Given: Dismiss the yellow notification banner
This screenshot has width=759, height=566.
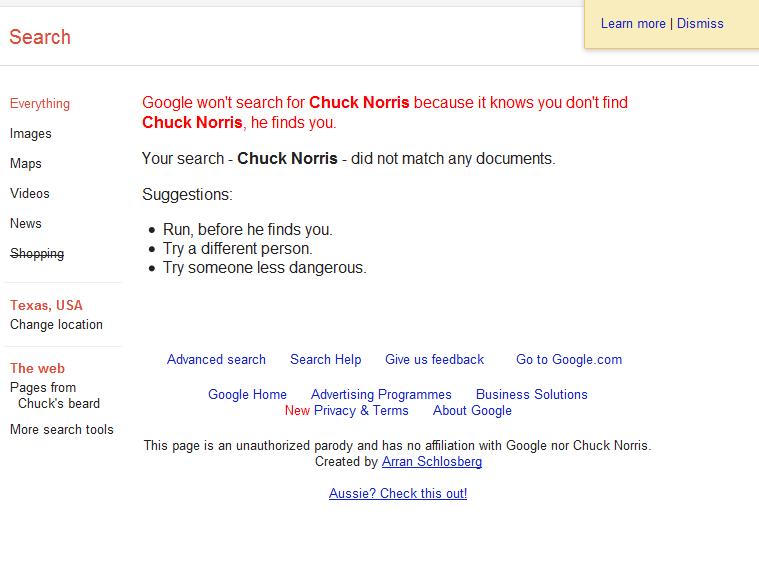Looking at the screenshot, I should click(700, 23).
